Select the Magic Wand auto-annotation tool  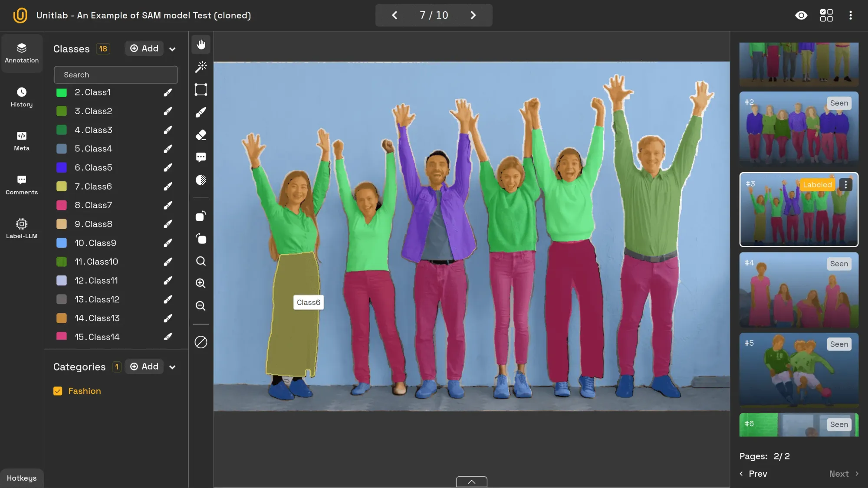[201, 66]
